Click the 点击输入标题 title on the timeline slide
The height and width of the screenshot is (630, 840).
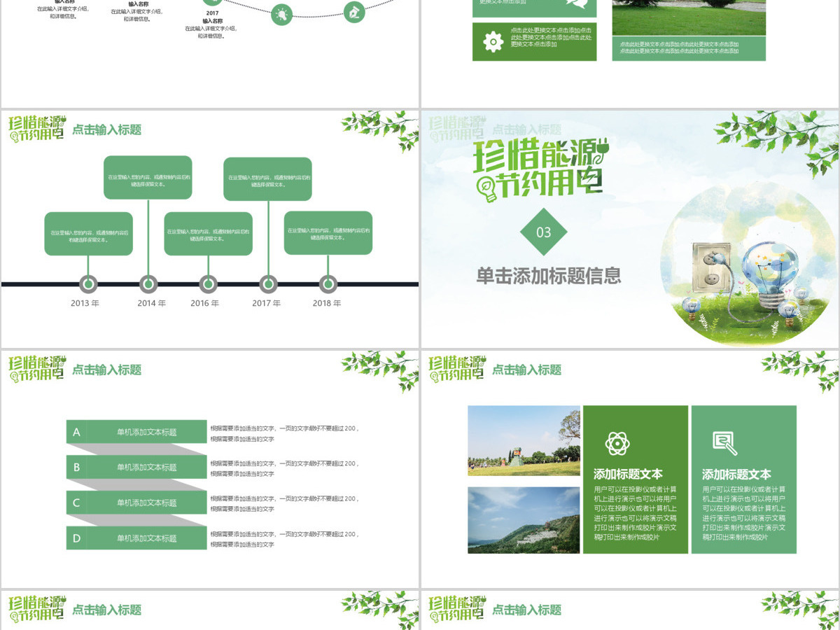107,129
